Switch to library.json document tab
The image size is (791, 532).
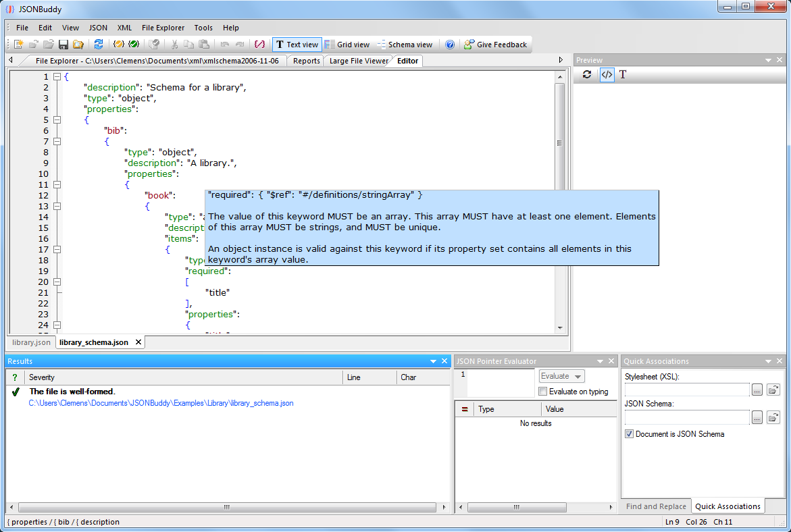click(31, 342)
